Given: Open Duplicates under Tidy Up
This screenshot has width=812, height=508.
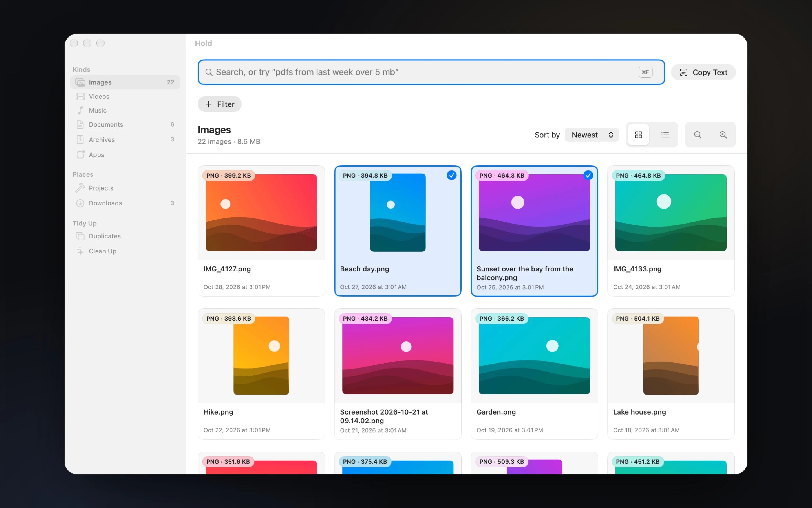Looking at the screenshot, I should (x=125, y=236).
